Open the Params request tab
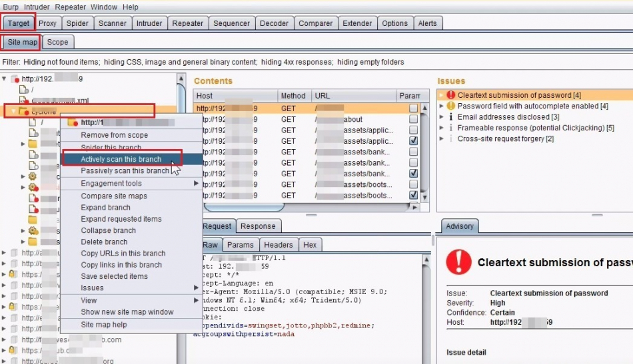The image size is (633, 364). pyautogui.click(x=240, y=245)
